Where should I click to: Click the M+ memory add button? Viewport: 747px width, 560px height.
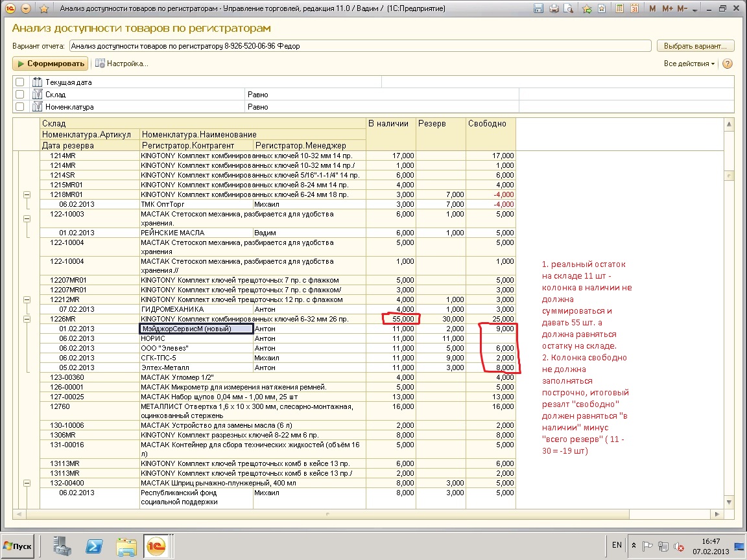[667, 8]
